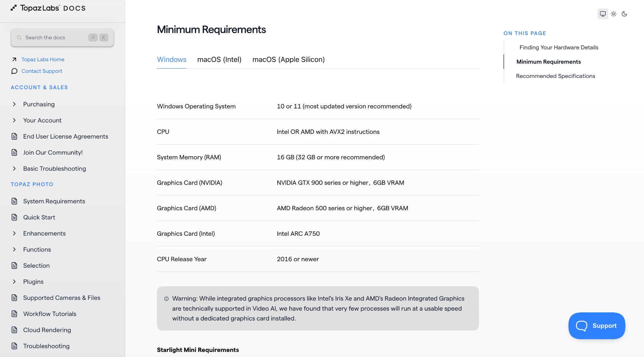Click the Supported Cameras & Files page icon
This screenshot has height=357, width=644.
14,298
